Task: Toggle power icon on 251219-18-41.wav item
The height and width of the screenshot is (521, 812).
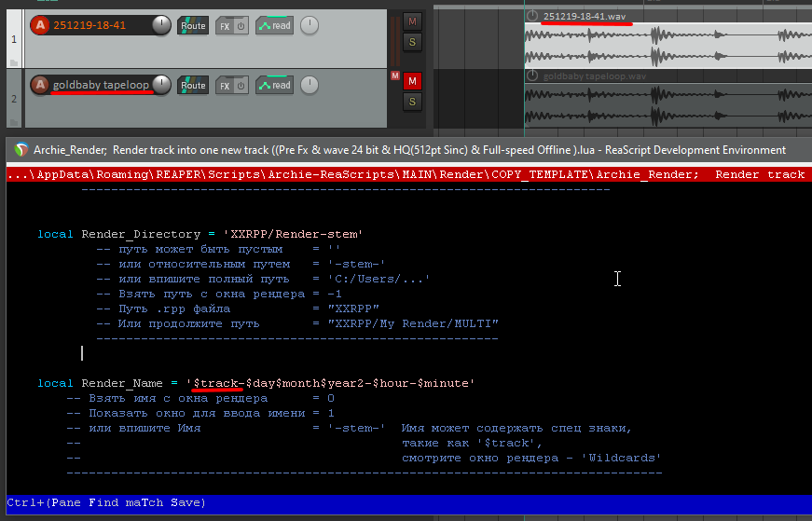Action: 532,16
